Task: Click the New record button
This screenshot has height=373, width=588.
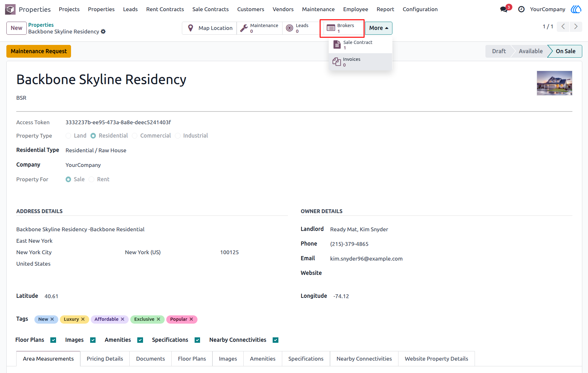Action: coord(17,28)
